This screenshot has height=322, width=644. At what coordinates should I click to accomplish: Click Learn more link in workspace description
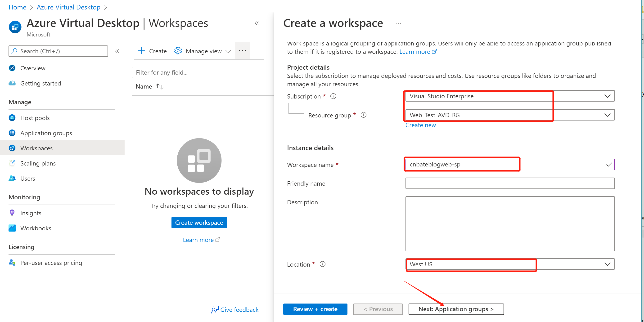[418, 52]
